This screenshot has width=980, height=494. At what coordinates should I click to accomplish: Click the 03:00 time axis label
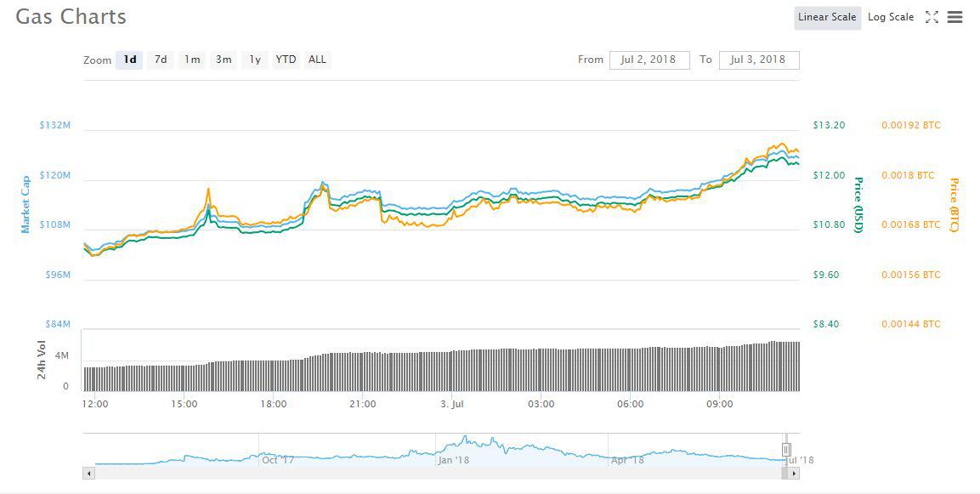click(x=541, y=404)
